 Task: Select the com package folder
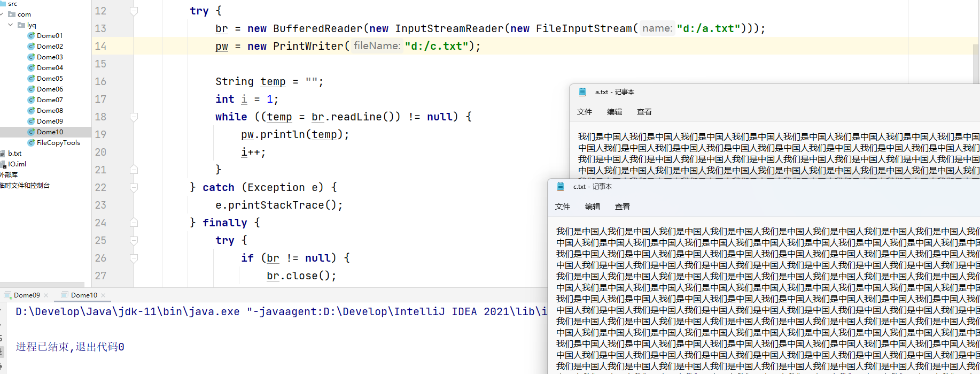tap(24, 14)
